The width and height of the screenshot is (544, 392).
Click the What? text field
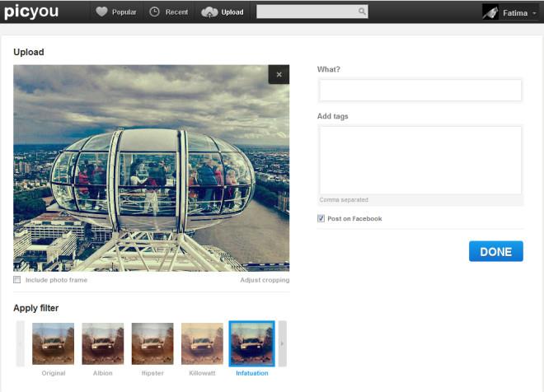coord(420,90)
